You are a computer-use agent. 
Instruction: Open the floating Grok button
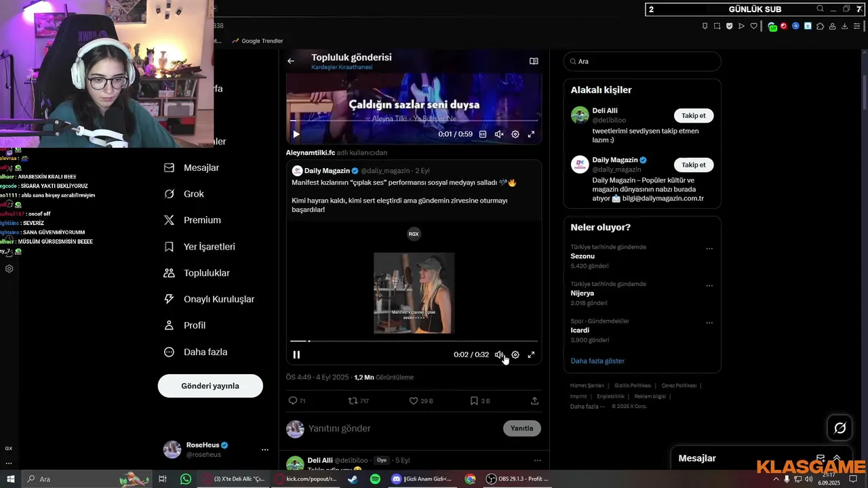pos(840,428)
